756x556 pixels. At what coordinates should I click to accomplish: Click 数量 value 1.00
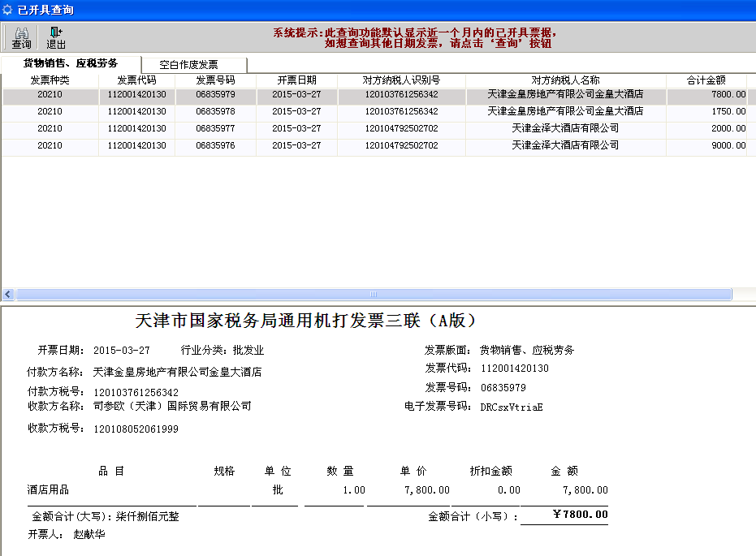pyautogui.click(x=354, y=490)
